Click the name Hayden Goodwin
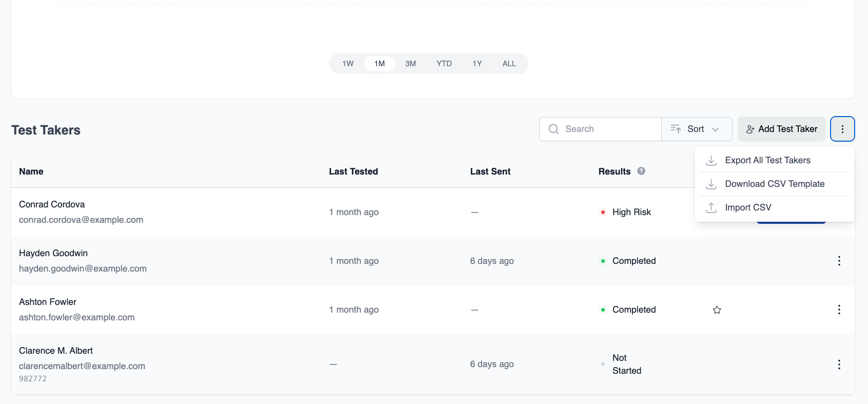The width and height of the screenshot is (868, 404). (53, 253)
